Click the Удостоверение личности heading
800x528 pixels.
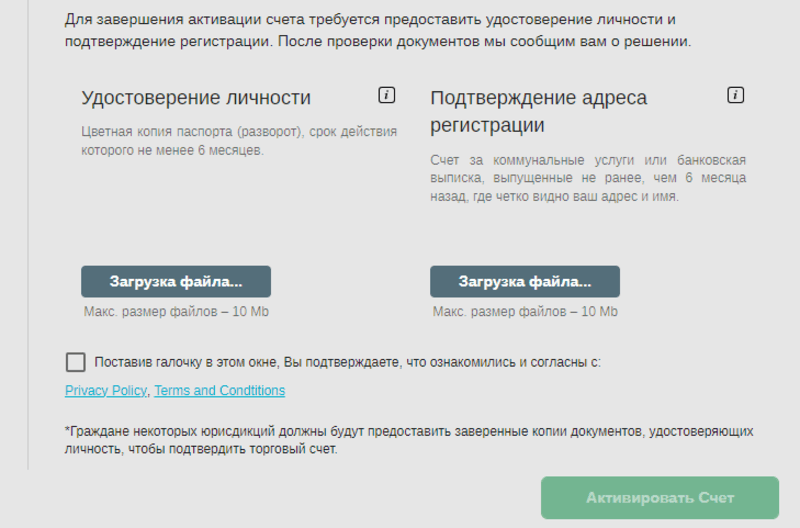[x=196, y=97]
